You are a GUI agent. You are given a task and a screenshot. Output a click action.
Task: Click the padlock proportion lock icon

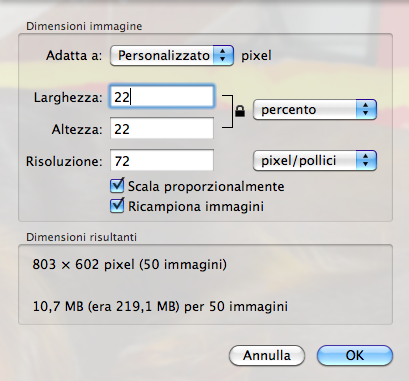240,111
